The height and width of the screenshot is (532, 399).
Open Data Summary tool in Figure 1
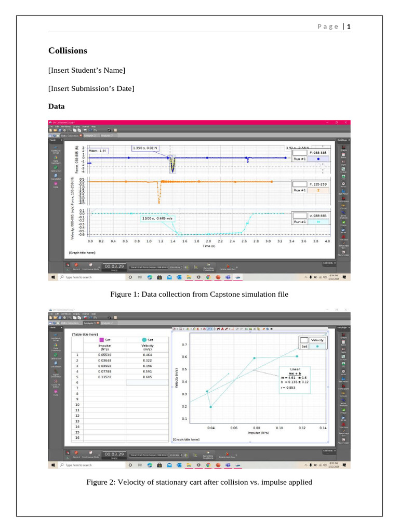pos(56,159)
